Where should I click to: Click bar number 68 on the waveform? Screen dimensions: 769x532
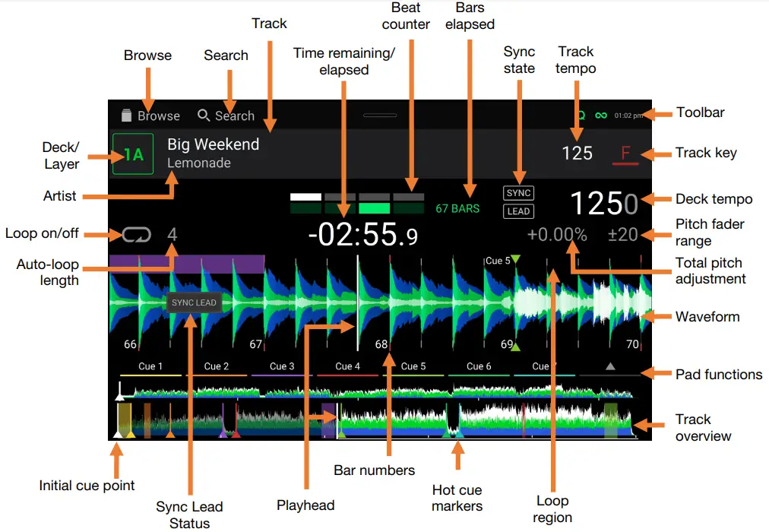pyautogui.click(x=381, y=344)
